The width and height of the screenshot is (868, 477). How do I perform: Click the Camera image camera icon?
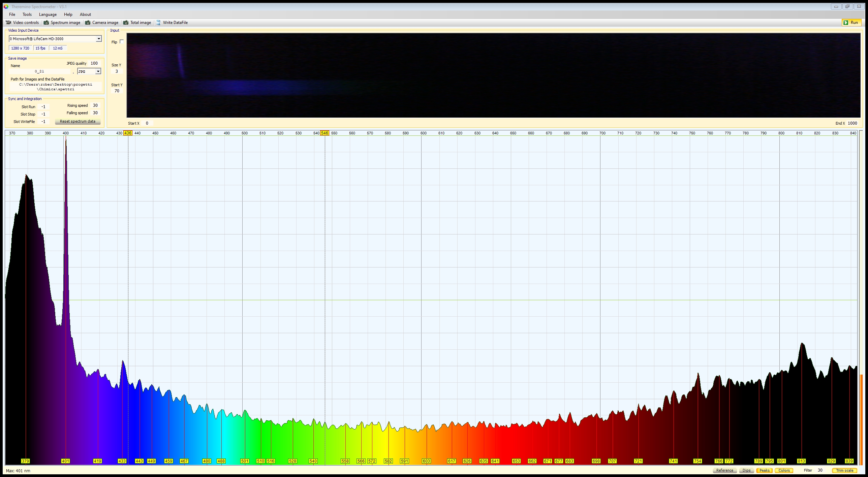pyautogui.click(x=88, y=23)
